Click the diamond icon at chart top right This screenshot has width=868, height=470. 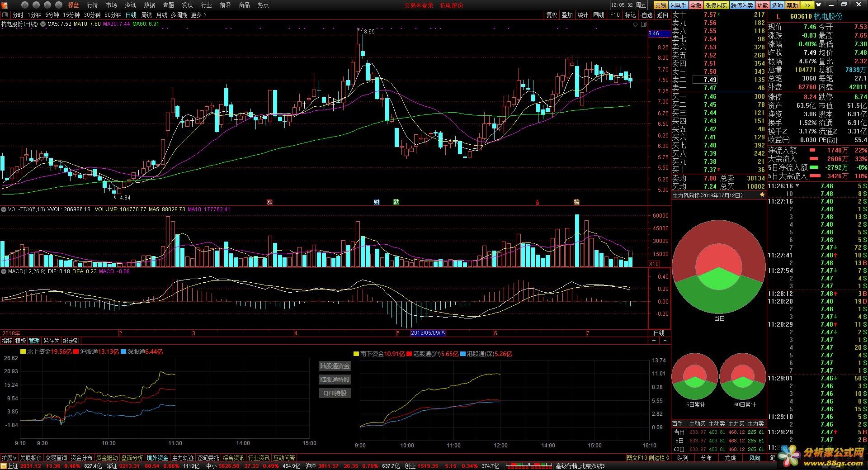[x=635, y=24]
